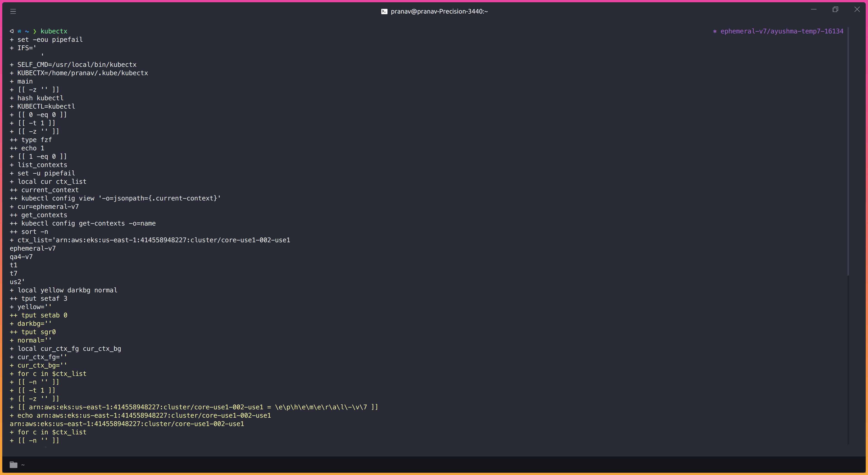868x475 pixels.
Task: Minimize the terminal window
Action: [x=814, y=9]
